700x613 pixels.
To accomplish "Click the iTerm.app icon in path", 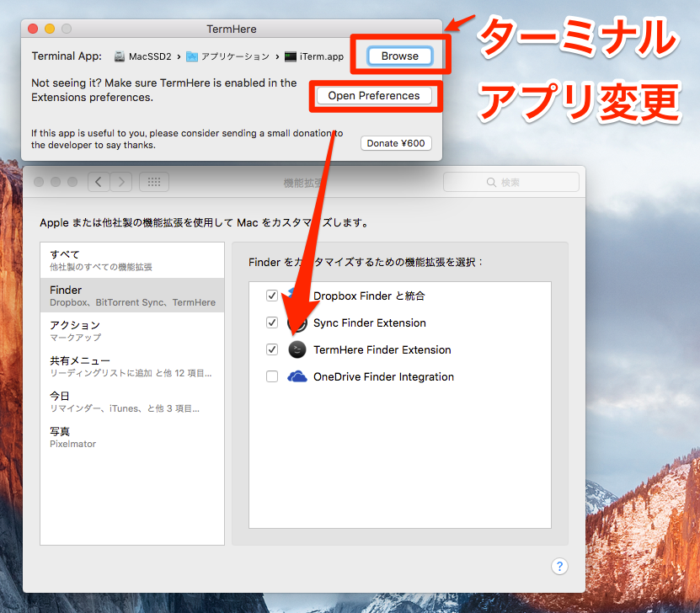I will coord(291,56).
